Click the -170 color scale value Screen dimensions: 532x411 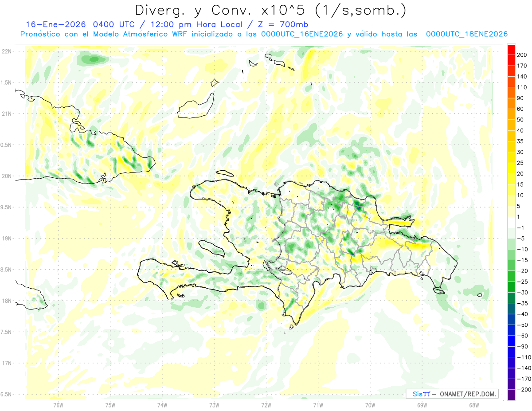(525, 379)
